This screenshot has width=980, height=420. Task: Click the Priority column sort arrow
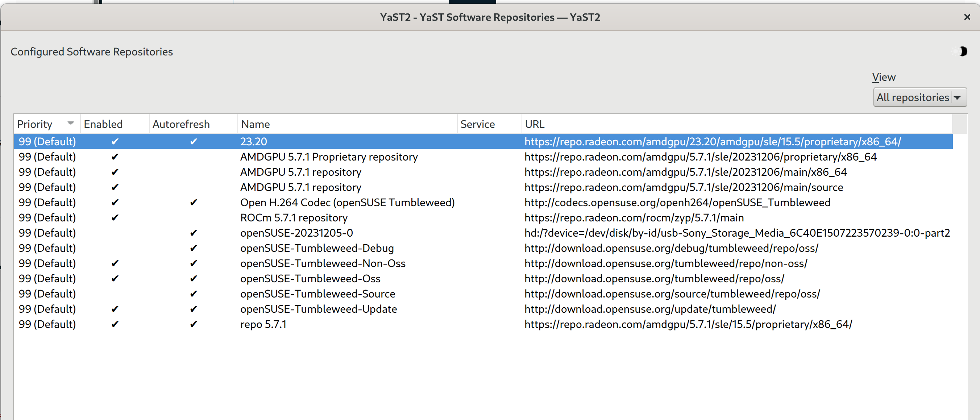click(x=70, y=123)
